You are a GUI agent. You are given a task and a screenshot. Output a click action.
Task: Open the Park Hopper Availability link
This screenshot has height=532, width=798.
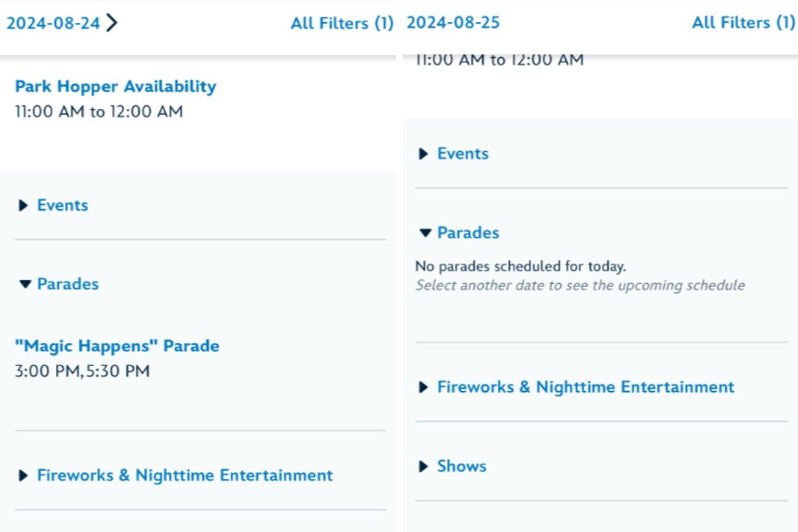[x=115, y=86]
